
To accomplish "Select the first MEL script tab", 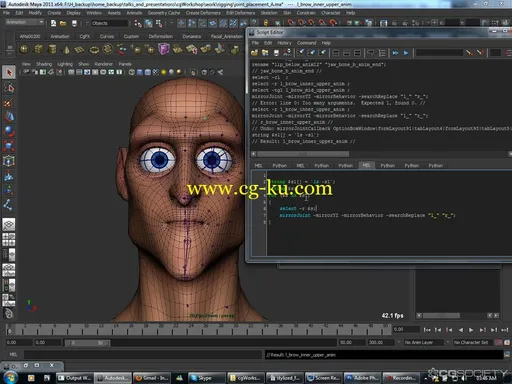I will [258, 166].
